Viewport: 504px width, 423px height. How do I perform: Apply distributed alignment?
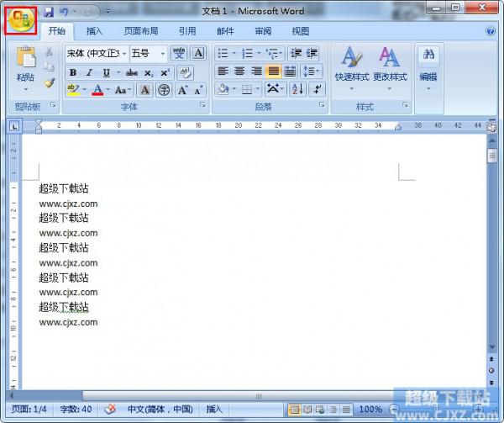(290, 71)
